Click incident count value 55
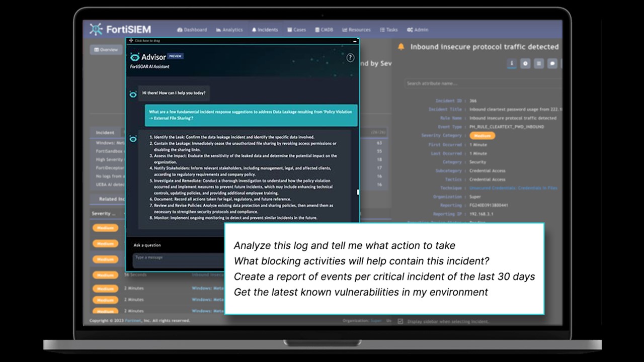The width and height of the screenshot is (644, 362). (379, 151)
